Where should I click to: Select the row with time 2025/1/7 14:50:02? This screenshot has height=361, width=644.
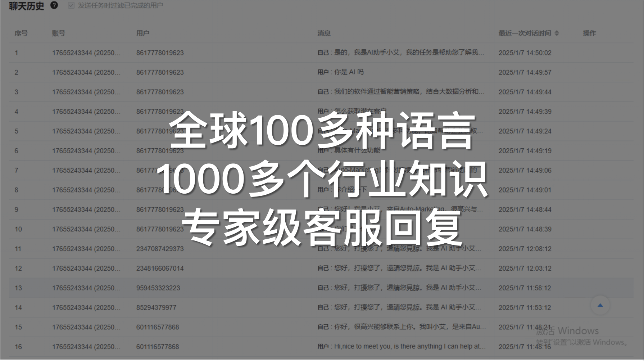(321, 53)
